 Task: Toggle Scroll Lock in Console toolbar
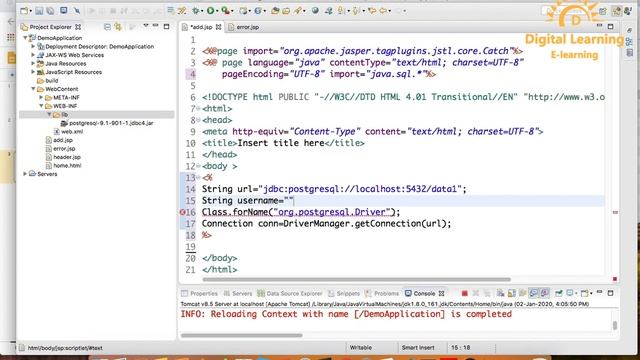[511, 293]
